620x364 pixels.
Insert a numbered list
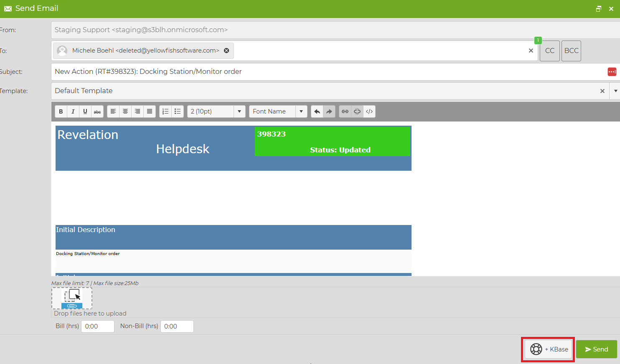click(165, 111)
